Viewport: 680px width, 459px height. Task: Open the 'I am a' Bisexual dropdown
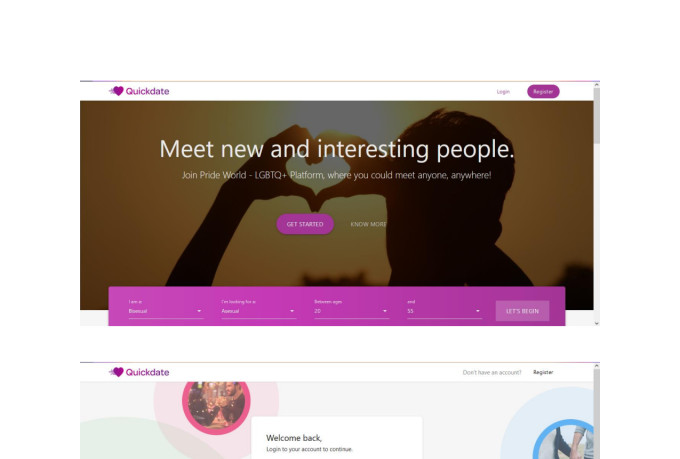[x=166, y=311]
